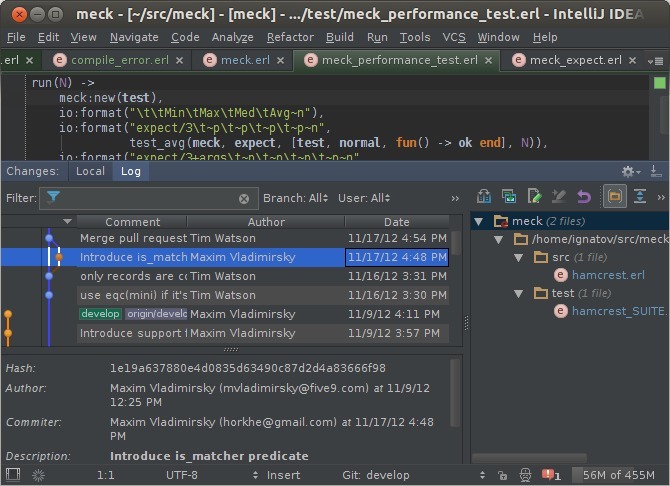Open the Branch: All dropdown
Screen dimensions: 670x486
(x=295, y=198)
